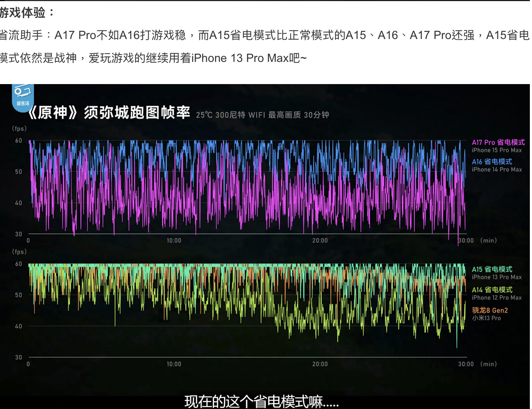This screenshot has height=409, width=532.
Task: Click legend label 小米13 Pro
Action: click(x=486, y=318)
